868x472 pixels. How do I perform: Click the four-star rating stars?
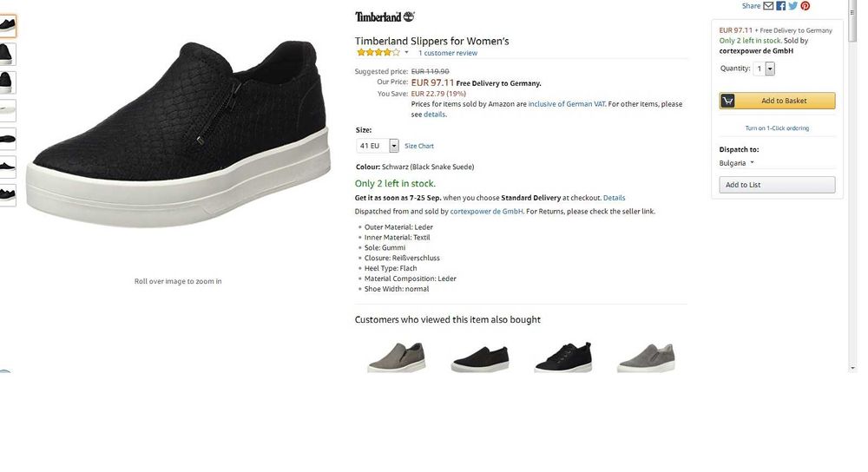378,53
